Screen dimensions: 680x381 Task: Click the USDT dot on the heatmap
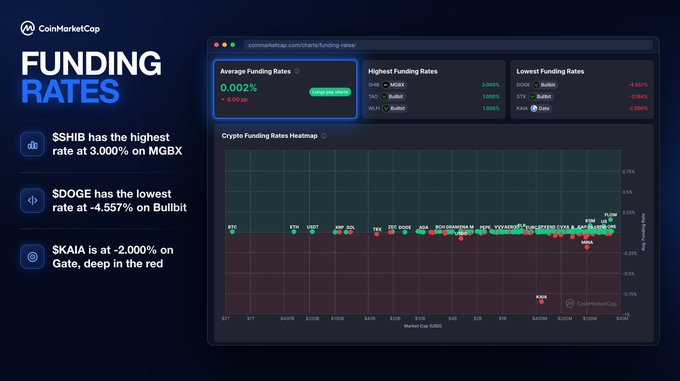[x=312, y=232]
